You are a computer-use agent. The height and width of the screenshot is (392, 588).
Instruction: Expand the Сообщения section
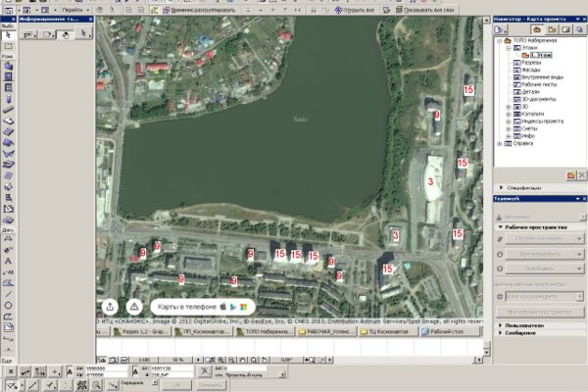point(500,333)
